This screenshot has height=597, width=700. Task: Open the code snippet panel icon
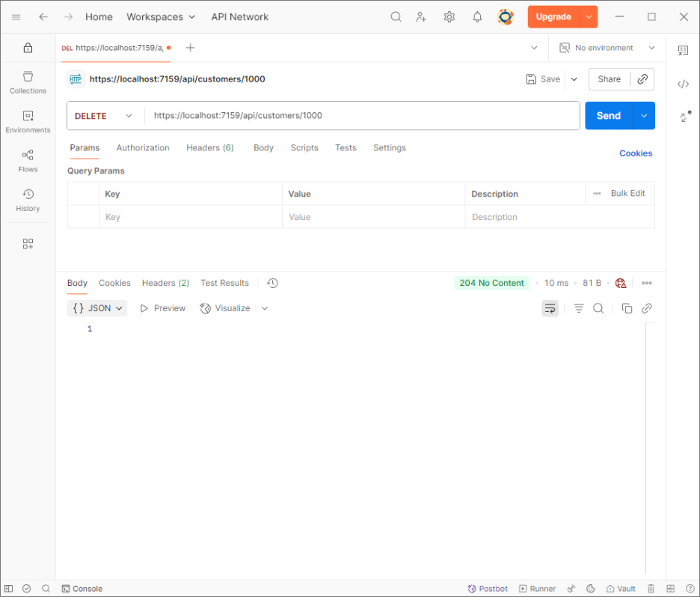coord(683,84)
